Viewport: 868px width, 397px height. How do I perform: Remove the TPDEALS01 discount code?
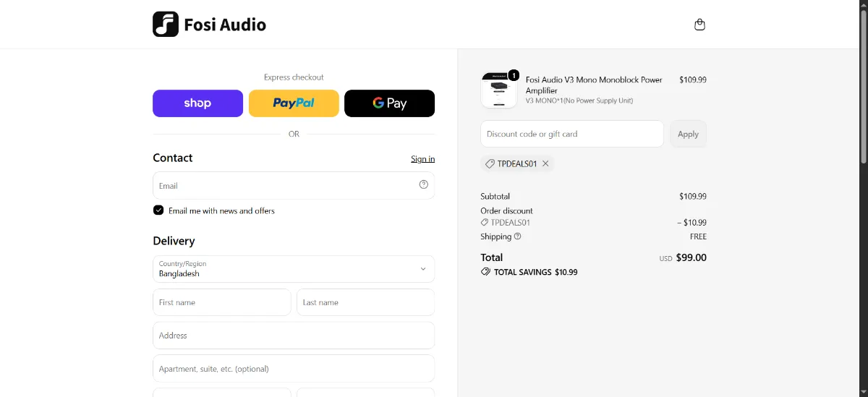545,163
